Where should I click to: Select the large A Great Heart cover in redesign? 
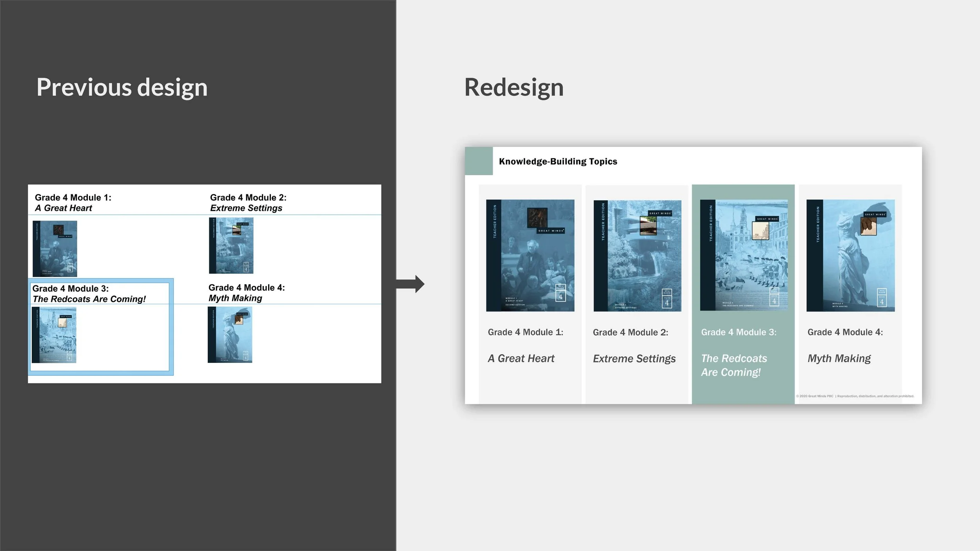click(530, 256)
